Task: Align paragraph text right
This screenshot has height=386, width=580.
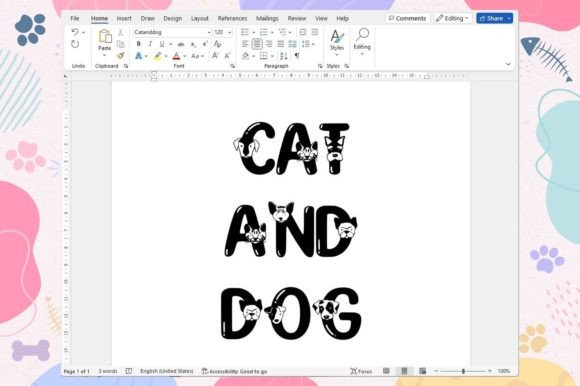Action: pyautogui.click(x=269, y=44)
